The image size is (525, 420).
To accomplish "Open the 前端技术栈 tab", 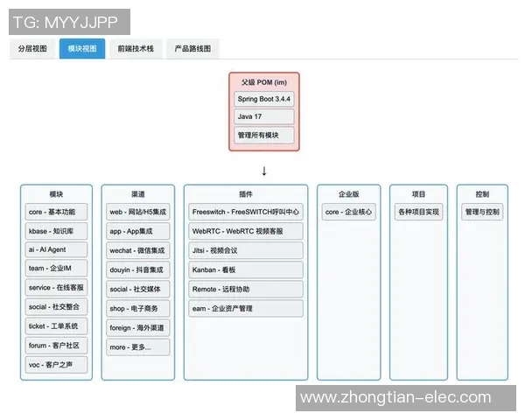I will coord(136,49).
